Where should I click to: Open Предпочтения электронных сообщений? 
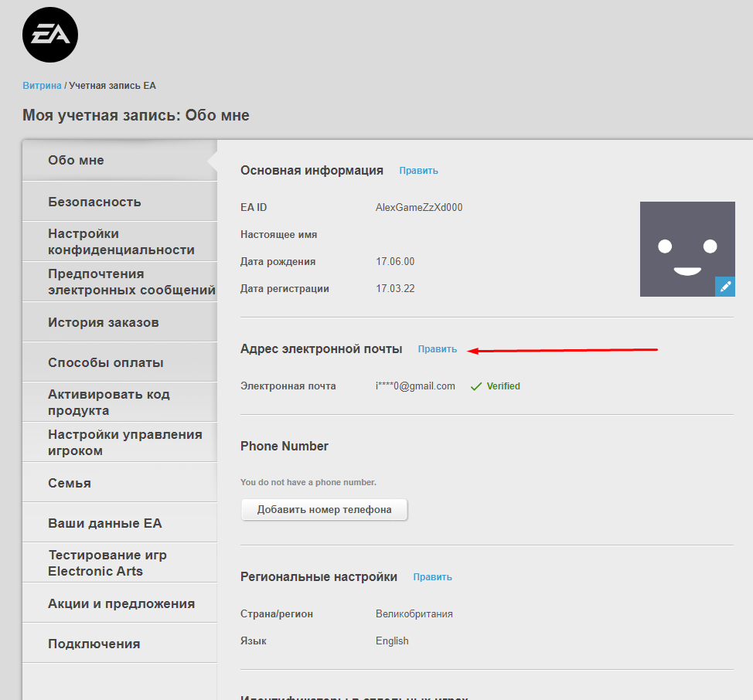point(120,282)
